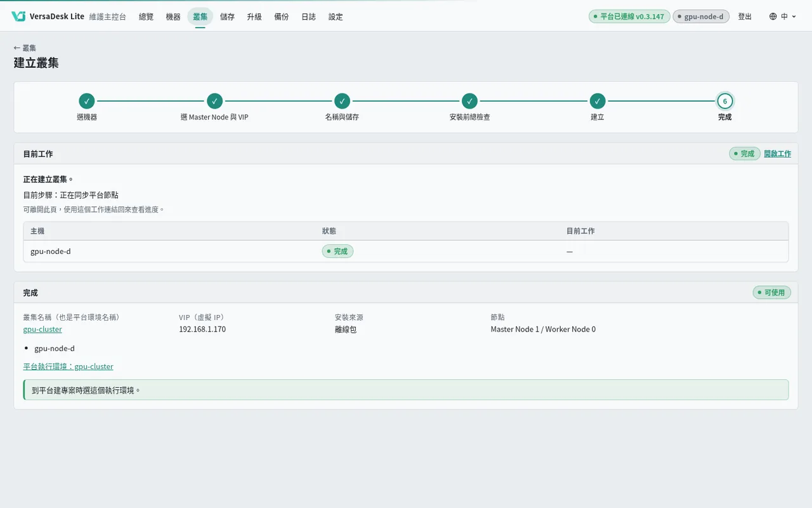Click the step 6 完成 circle
The height and width of the screenshot is (508, 812).
[724, 101]
